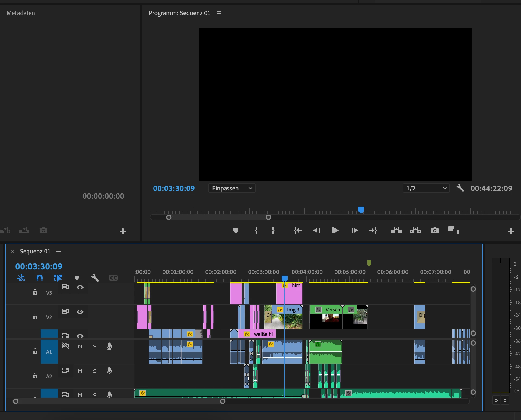Click the Play button in Program monitor
The image size is (521, 420).
click(335, 231)
